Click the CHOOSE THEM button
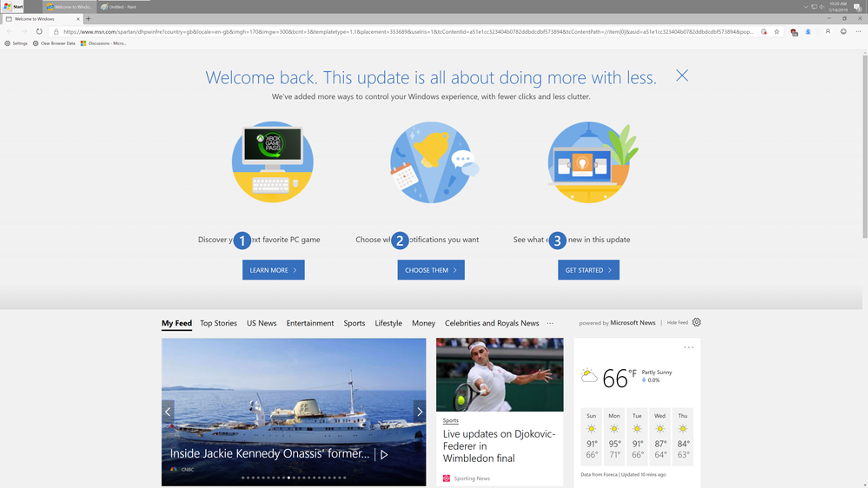 (431, 270)
